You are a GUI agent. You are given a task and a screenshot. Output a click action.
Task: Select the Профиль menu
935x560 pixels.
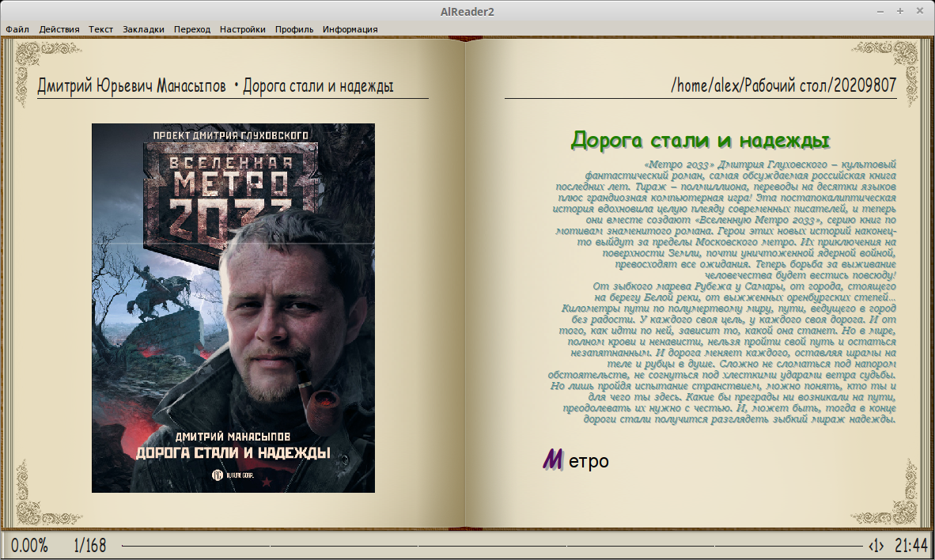[294, 29]
